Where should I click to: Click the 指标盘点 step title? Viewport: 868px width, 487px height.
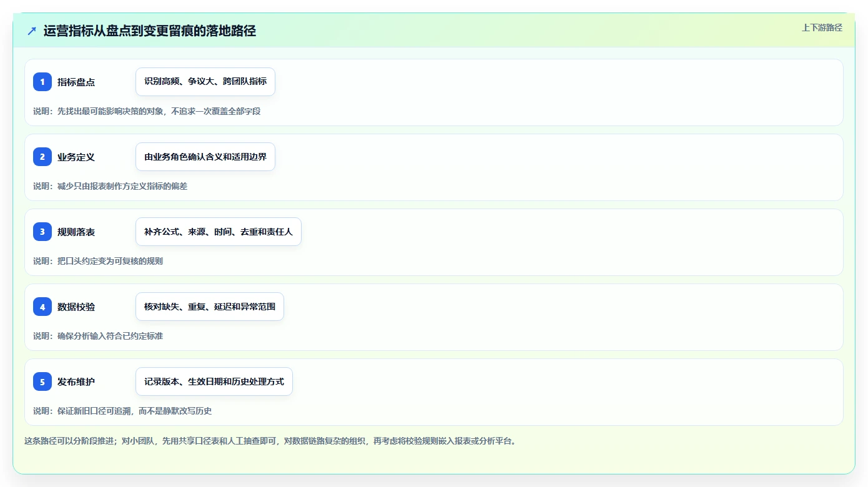pos(76,82)
